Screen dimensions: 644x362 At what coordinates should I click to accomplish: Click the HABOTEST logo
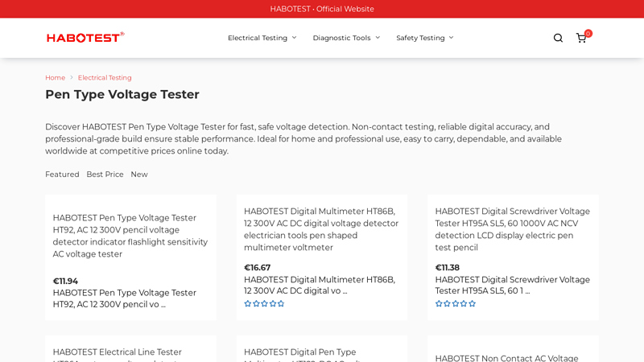(85, 37)
